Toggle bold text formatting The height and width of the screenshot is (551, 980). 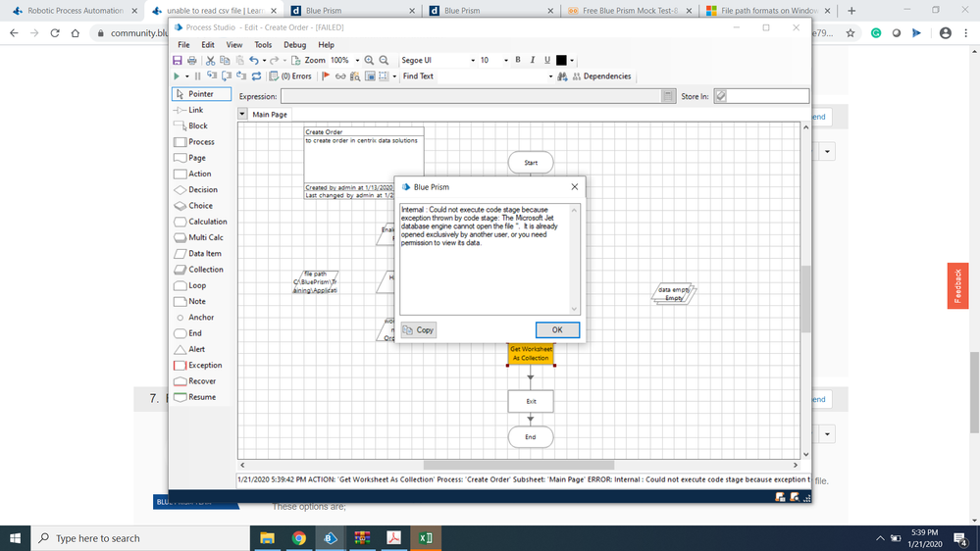pos(518,60)
